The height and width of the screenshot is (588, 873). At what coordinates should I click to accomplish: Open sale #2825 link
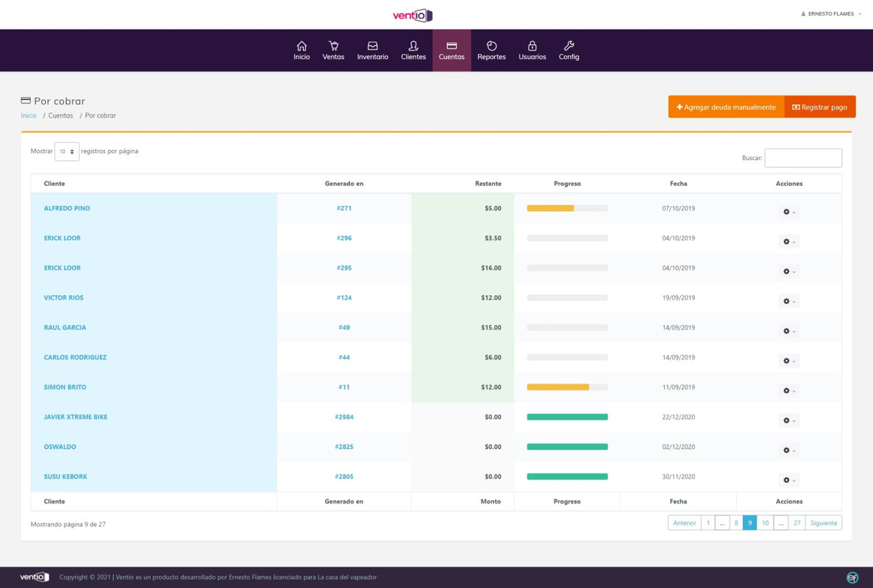coord(344,447)
